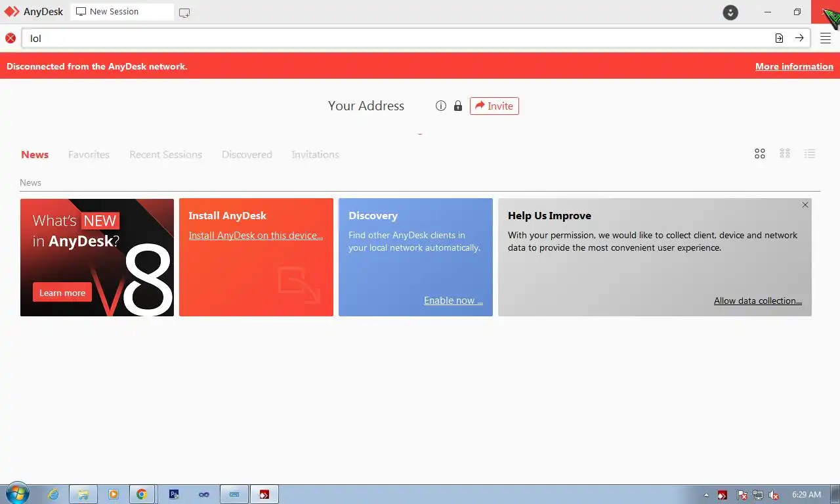
Task: Open Google Chrome from taskbar
Action: coord(142,494)
